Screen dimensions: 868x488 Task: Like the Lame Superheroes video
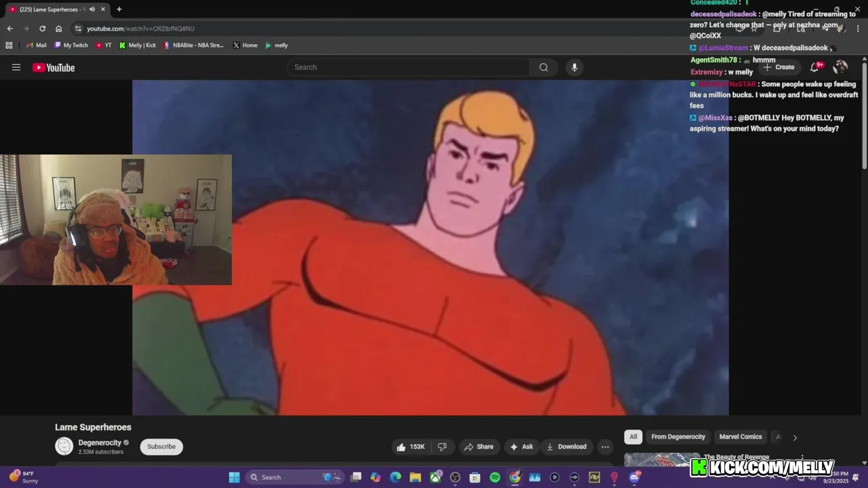[x=412, y=447]
